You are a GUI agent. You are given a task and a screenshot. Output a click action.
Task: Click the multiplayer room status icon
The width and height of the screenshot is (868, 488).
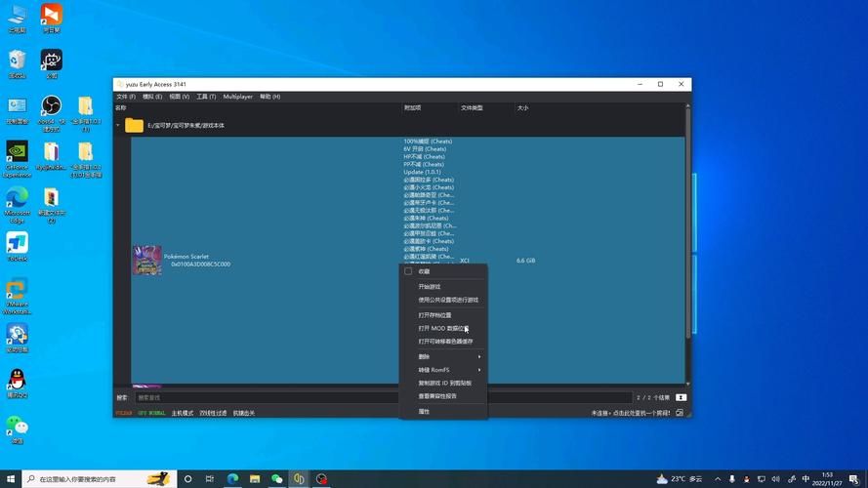[x=680, y=413]
